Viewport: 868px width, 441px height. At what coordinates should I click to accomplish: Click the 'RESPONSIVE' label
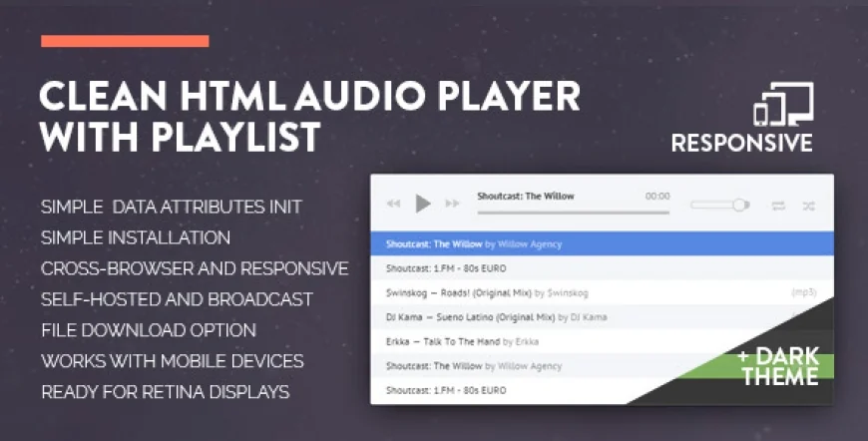[x=741, y=143]
